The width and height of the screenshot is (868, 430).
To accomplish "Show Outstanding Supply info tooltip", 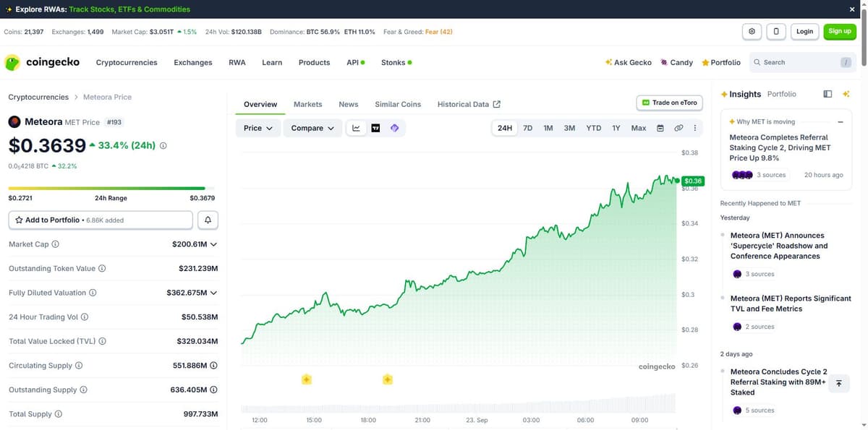I will [83, 390].
